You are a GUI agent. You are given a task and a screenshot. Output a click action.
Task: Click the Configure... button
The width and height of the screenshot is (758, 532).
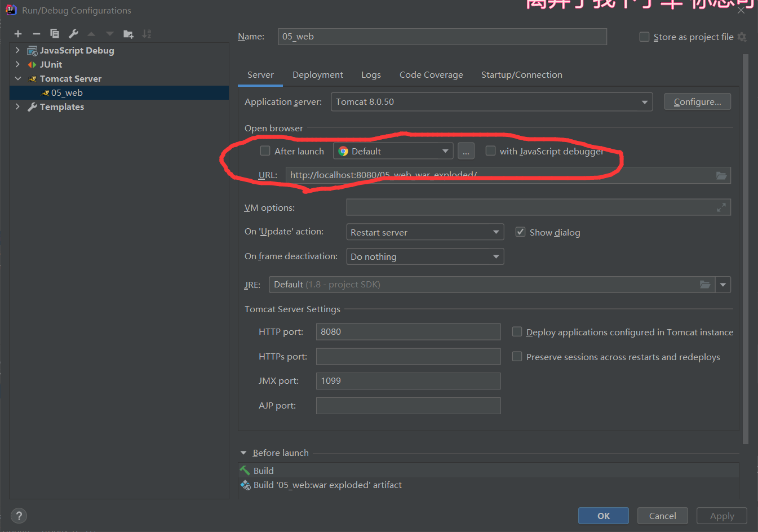point(697,102)
